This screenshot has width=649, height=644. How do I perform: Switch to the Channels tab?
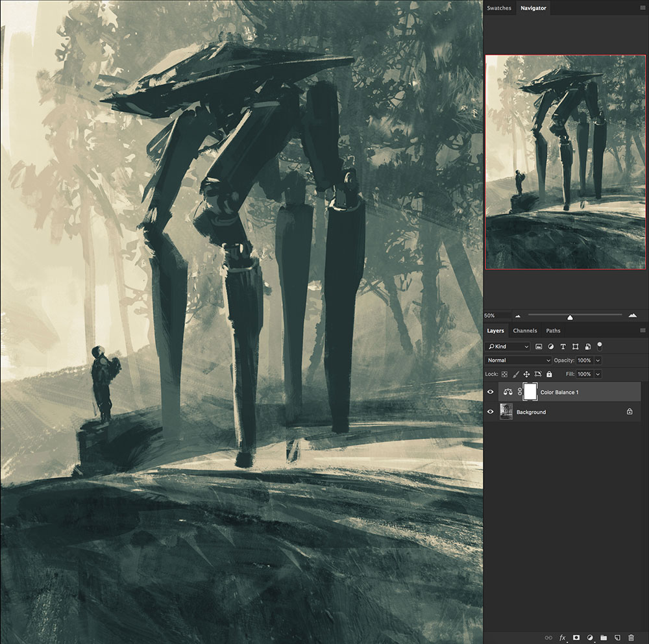tap(525, 330)
